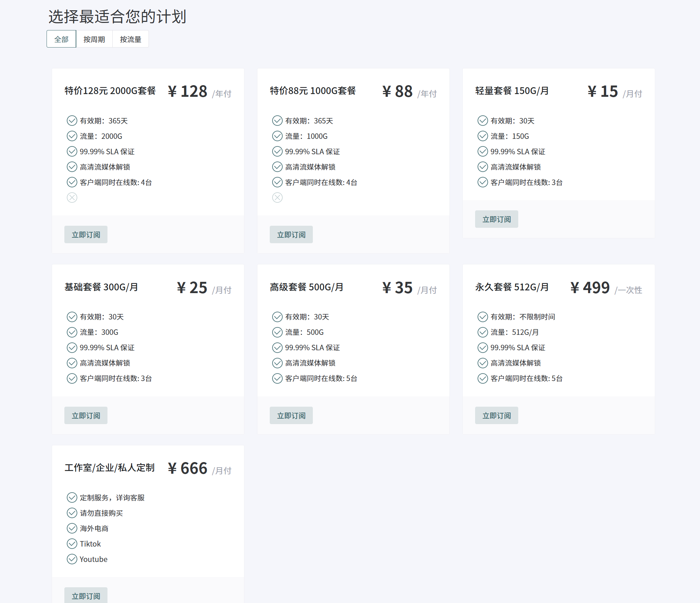Click the cross icon in the 128元 plan

tap(72, 198)
